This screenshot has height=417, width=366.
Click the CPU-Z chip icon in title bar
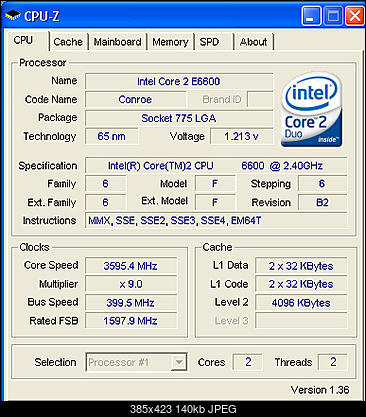[13, 15]
